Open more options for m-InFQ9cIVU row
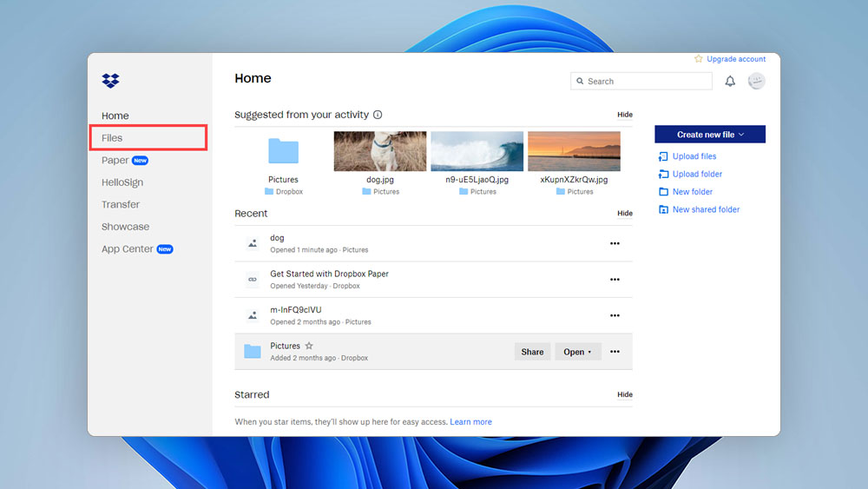This screenshot has width=868, height=489. click(615, 315)
